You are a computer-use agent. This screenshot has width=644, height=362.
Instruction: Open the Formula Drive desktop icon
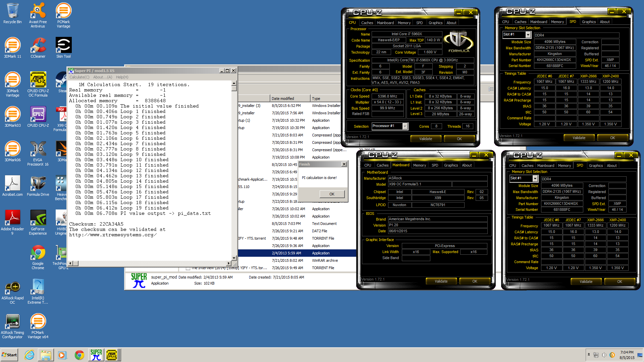(x=38, y=186)
